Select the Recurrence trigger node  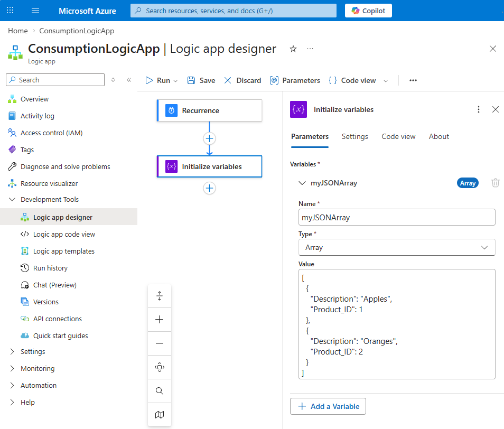tap(210, 110)
